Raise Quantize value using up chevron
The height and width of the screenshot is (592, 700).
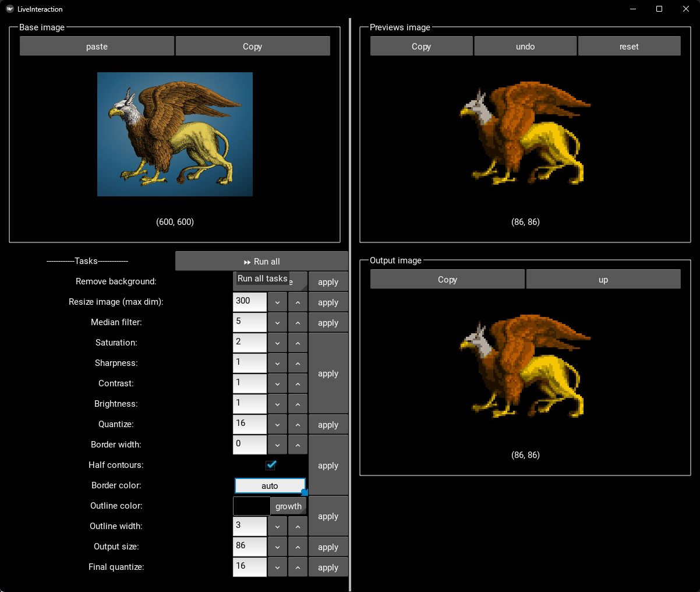pos(298,425)
